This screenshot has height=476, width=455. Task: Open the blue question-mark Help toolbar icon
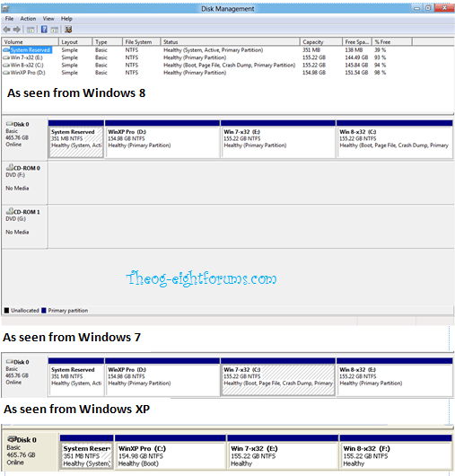point(44,30)
